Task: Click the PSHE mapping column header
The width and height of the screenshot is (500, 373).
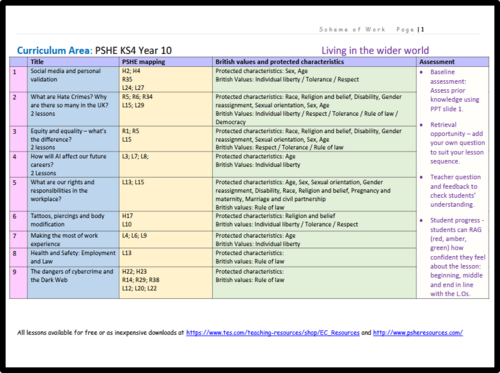Action: tap(166, 62)
